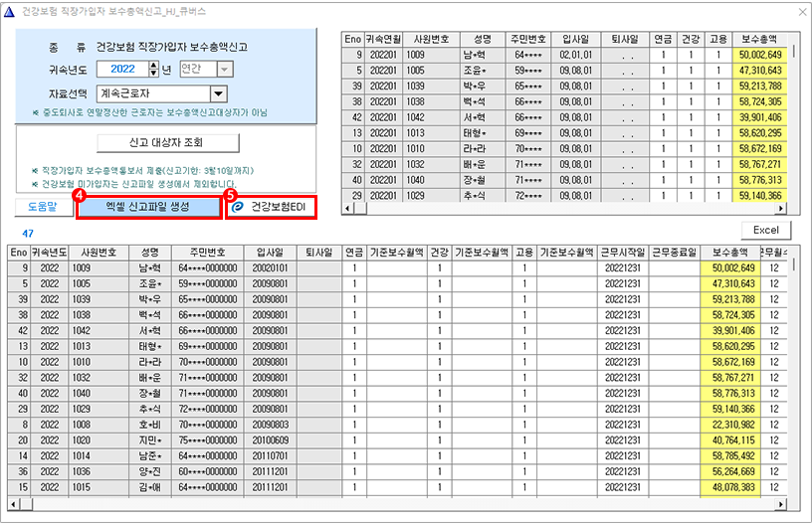Click 고용 column header in upper table

coord(718,39)
